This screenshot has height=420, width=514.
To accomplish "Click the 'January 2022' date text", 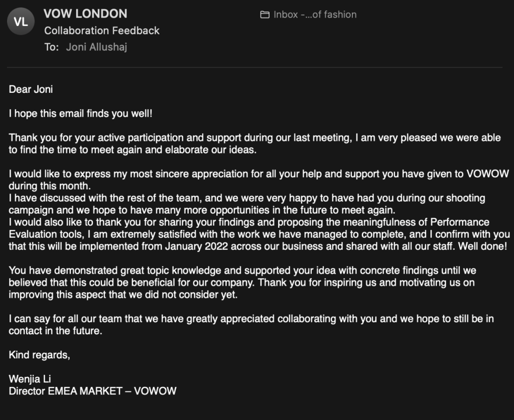I will tap(196, 246).
